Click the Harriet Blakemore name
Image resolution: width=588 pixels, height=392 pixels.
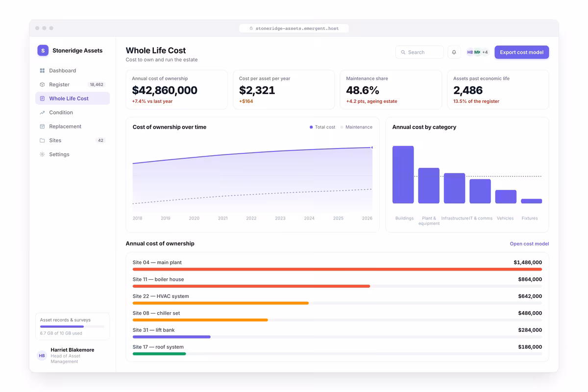(73, 350)
